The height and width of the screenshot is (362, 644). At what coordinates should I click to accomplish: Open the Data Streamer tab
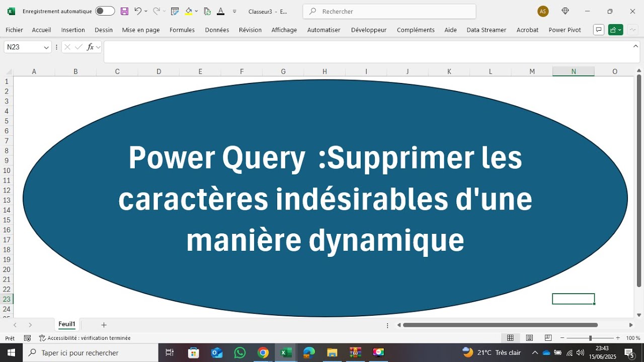487,30
